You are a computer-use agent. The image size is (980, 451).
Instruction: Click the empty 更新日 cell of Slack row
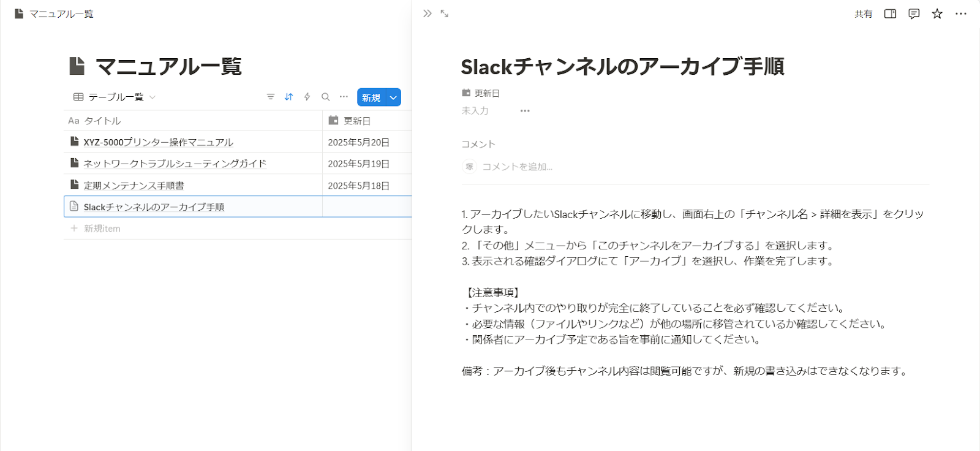point(367,207)
